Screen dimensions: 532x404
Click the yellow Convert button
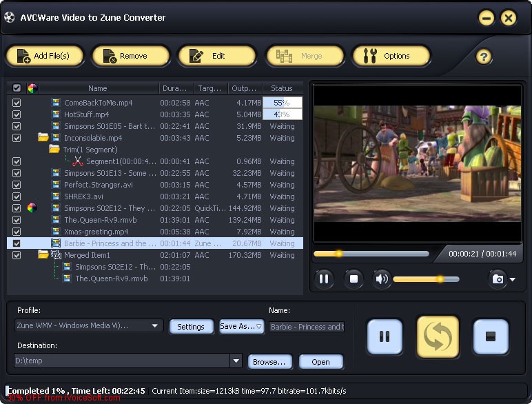pos(438,336)
